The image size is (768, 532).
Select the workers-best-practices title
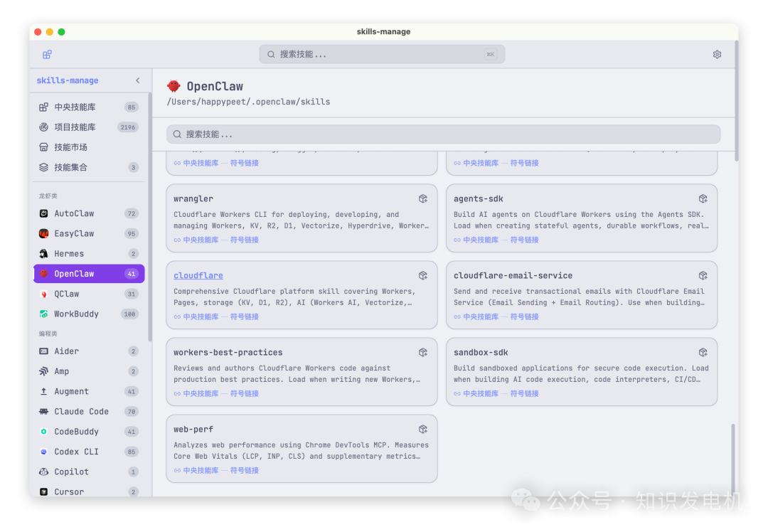pos(228,353)
